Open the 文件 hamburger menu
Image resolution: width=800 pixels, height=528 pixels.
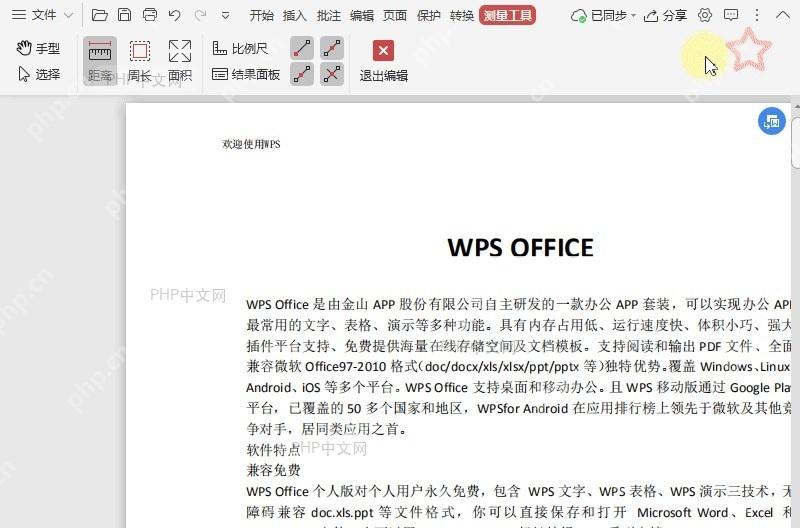(x=34, y=15)
